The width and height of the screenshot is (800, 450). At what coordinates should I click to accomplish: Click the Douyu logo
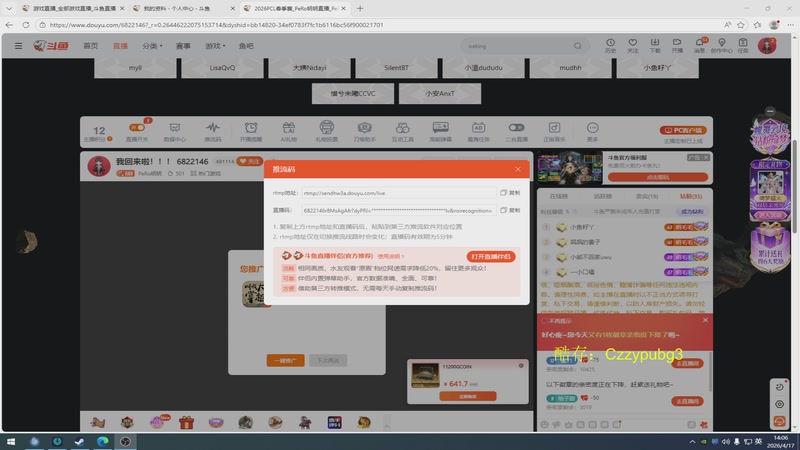point(51,46)
